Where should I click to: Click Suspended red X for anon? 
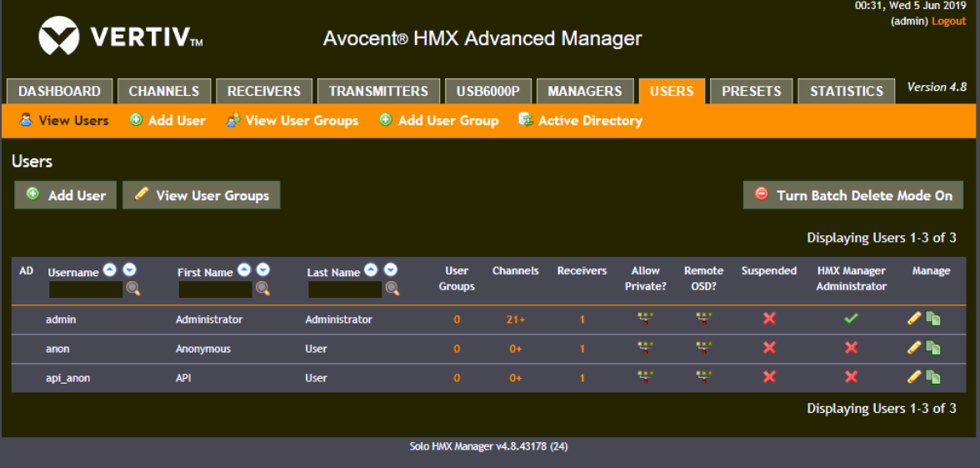click(769, 347)
